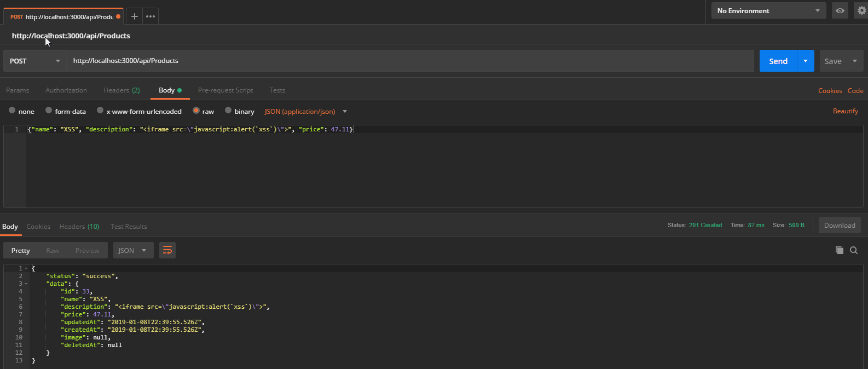Open the Authorization tab

click(66, 90)
